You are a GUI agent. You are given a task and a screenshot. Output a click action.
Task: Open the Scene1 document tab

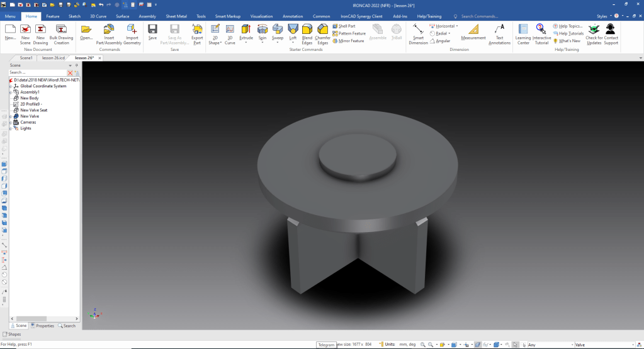(26, 58)
